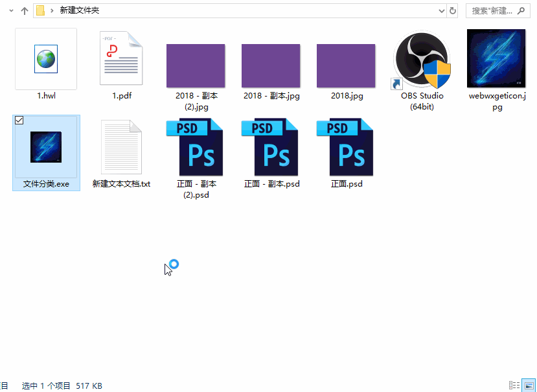Click the 1.pdf file name label

(122, 96)
